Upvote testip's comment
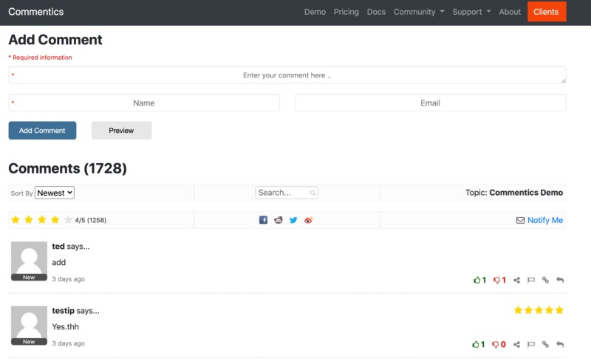Viewport: 591px width, 364px height. point(477,344)
